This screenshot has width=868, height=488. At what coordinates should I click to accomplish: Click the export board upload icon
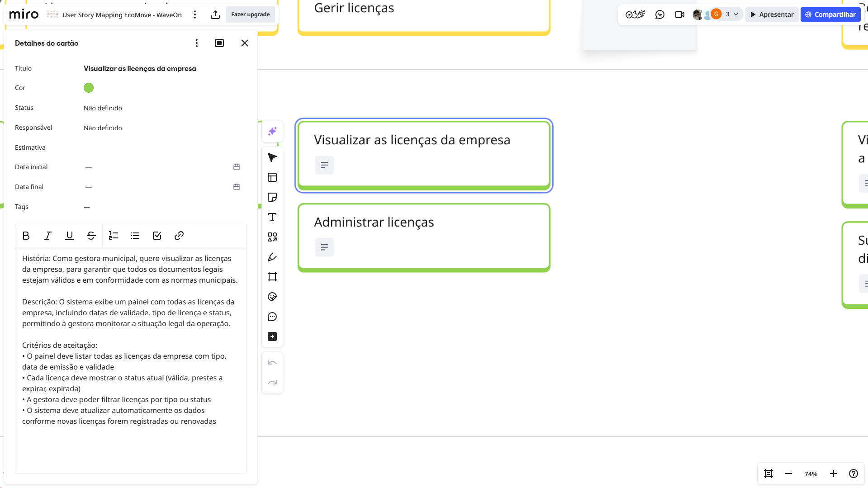(215, 14)
